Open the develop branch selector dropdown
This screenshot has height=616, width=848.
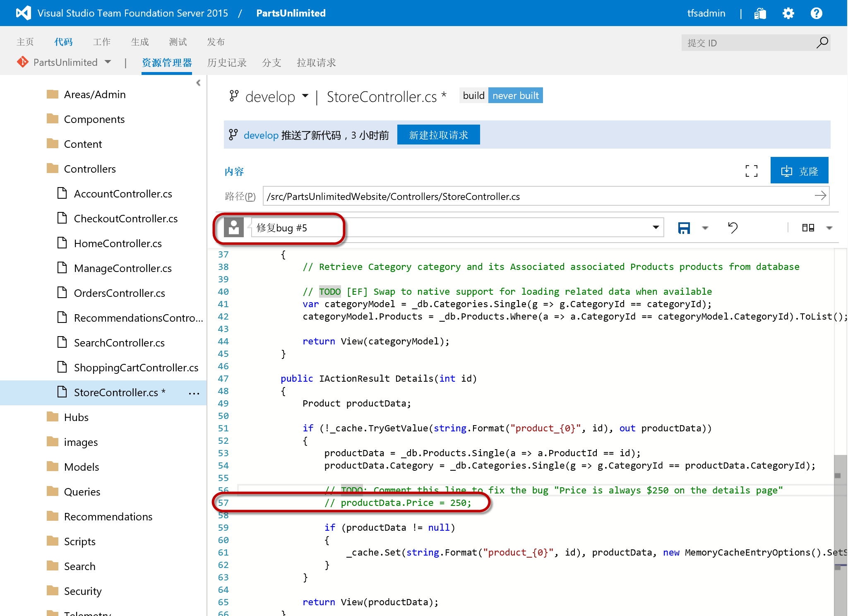[305, 96]
